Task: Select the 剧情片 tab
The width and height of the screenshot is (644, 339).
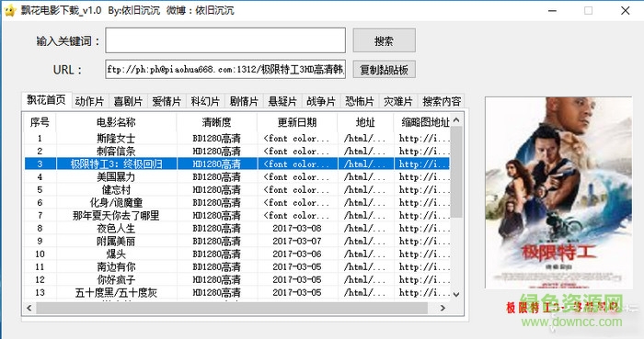Action: pos(244,101)
